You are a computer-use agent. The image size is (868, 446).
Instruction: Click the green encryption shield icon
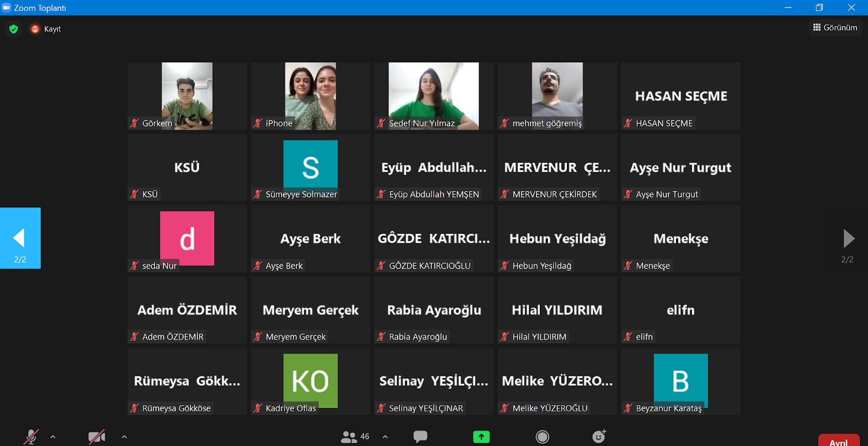[x=14, y=29]
